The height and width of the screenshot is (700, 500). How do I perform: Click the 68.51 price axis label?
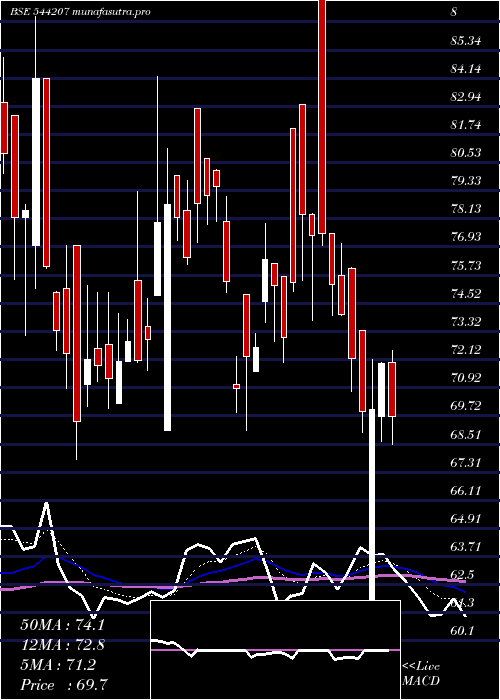click(466, 434)
